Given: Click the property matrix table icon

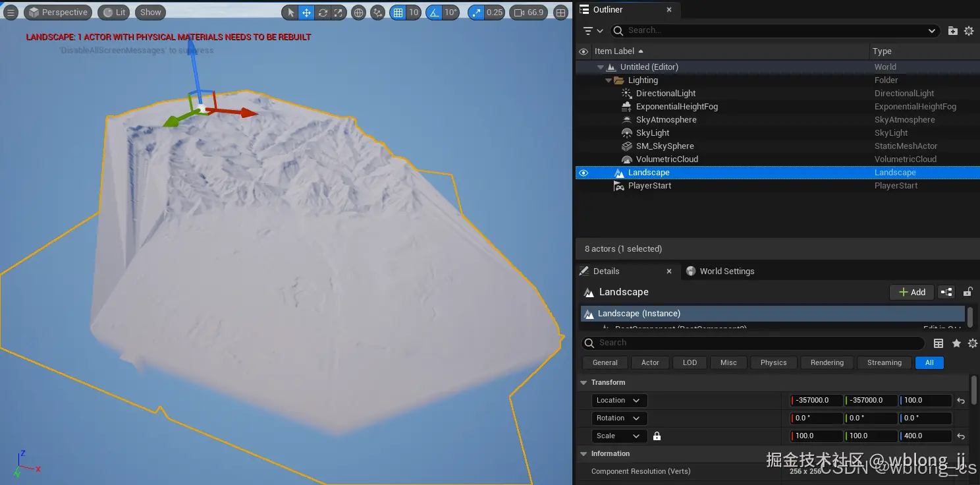Looking at the screenshot, I should [x=939, y=343].
